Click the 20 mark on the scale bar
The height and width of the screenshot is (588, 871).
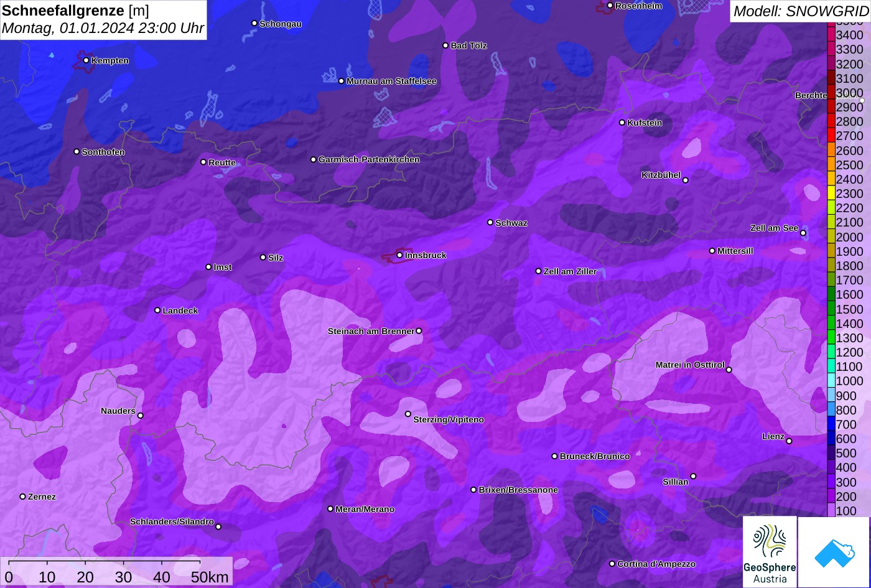coord(85,577)
